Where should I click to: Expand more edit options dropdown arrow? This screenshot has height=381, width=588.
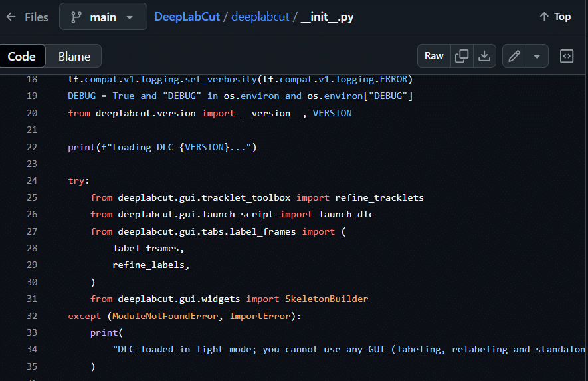tap(537, 57)
